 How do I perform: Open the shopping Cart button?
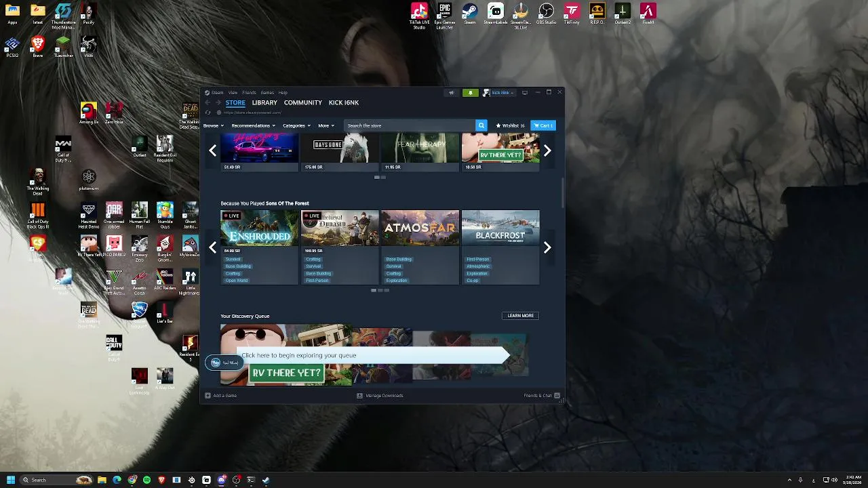(x=542, y=125)
